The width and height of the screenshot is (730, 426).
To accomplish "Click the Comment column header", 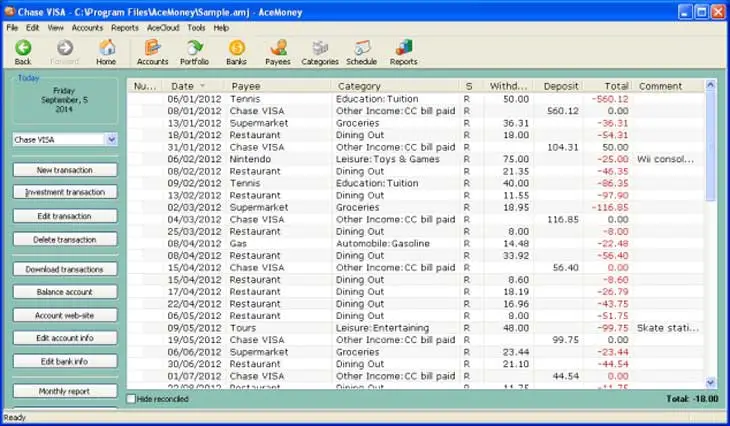I will click(x=669, y=86).
